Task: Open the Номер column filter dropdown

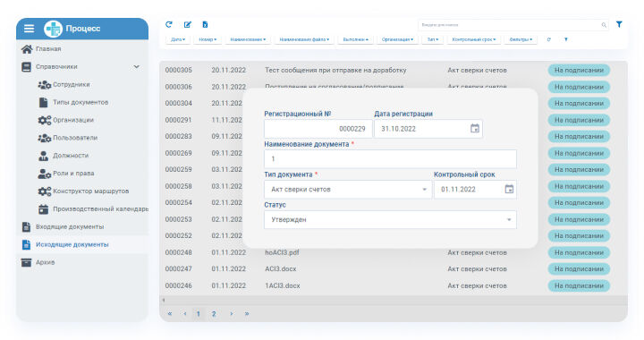Action: [x=208, y=39]
